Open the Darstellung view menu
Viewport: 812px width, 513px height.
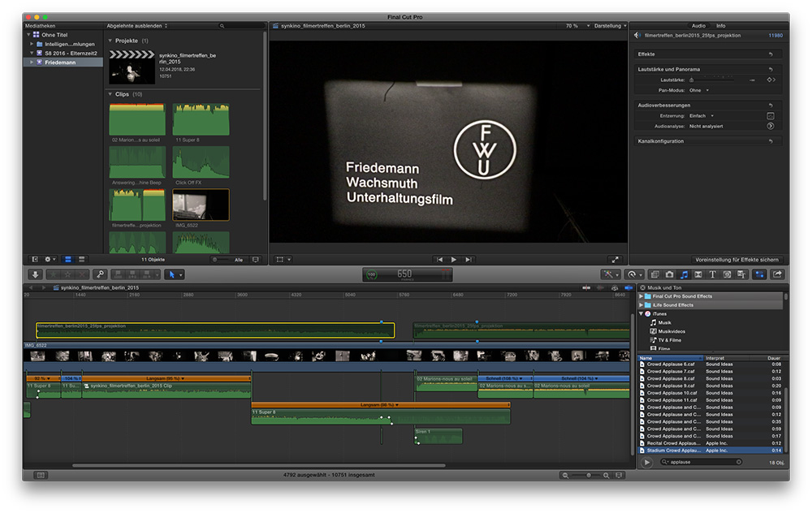click(x=610, y=25)
